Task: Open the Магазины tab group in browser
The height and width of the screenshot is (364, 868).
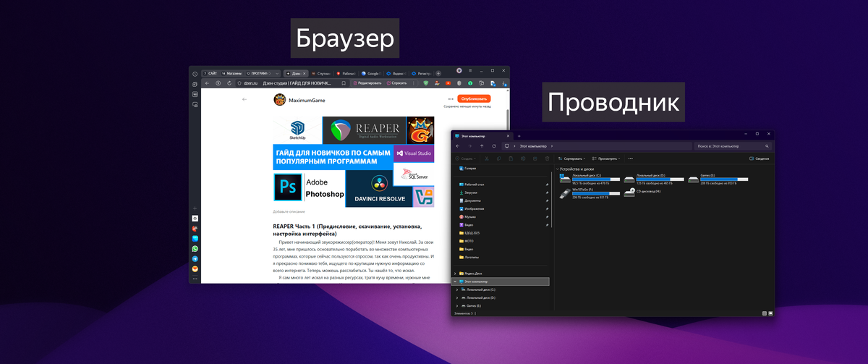Action: [x=231, y=73]
